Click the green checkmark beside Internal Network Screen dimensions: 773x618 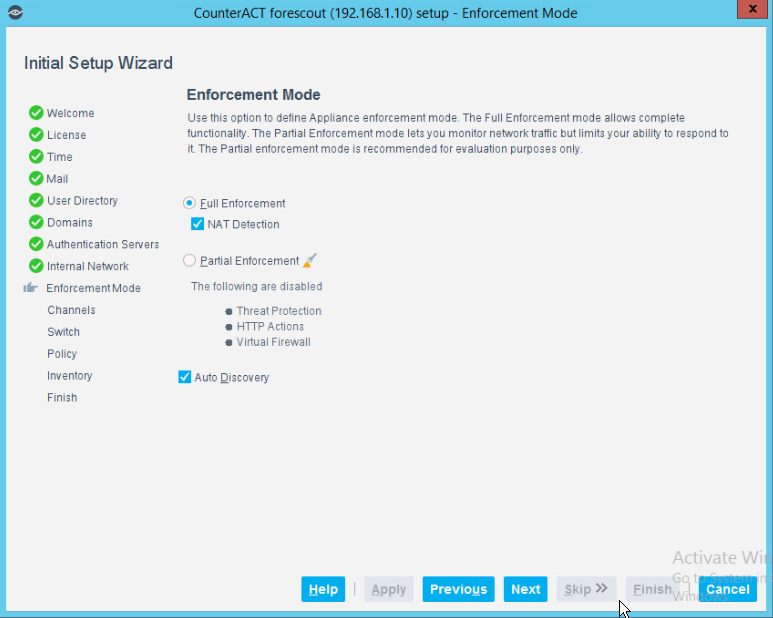click(x=36, y=266)
